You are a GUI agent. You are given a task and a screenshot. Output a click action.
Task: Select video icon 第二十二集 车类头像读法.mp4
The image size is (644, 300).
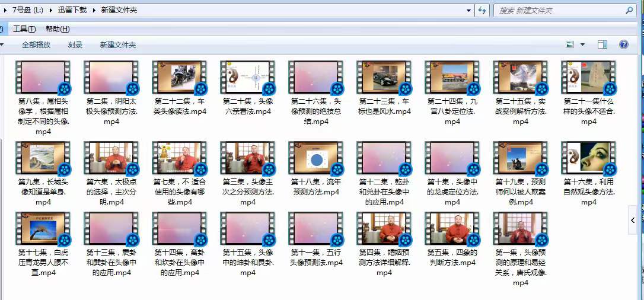(x=180, y=78)
